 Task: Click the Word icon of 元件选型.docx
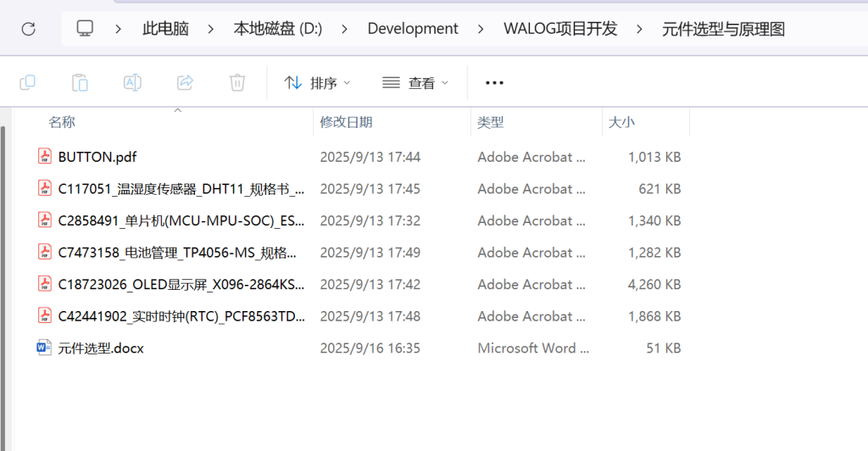[44, 348]
